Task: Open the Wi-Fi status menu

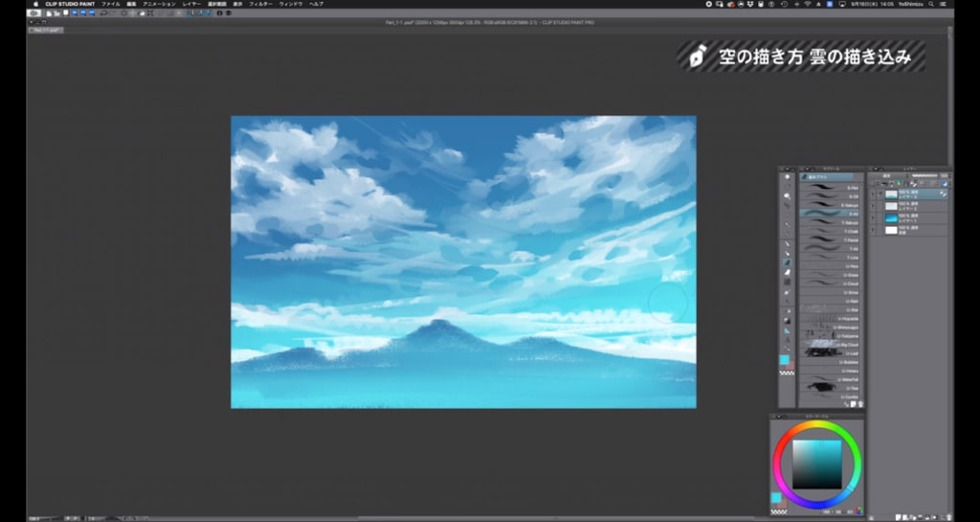Action: click(808, 4)
